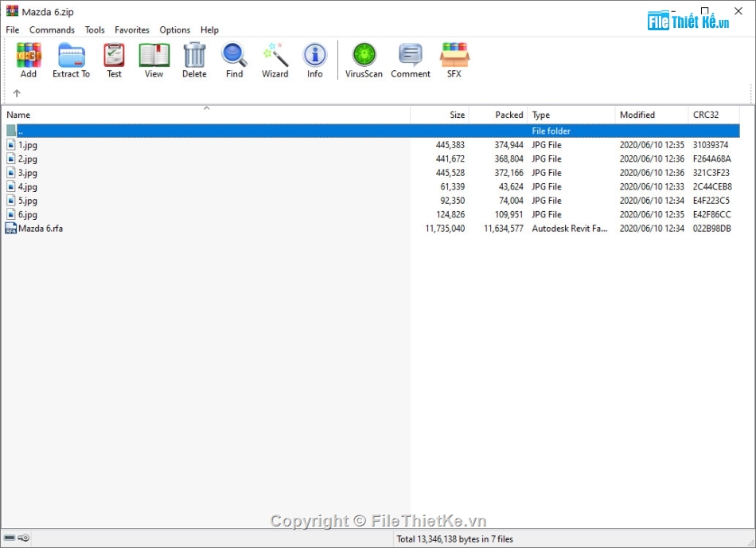Select the 6.jpg file name
Viewport: 756px width, 548px height.
coord(28,215)
